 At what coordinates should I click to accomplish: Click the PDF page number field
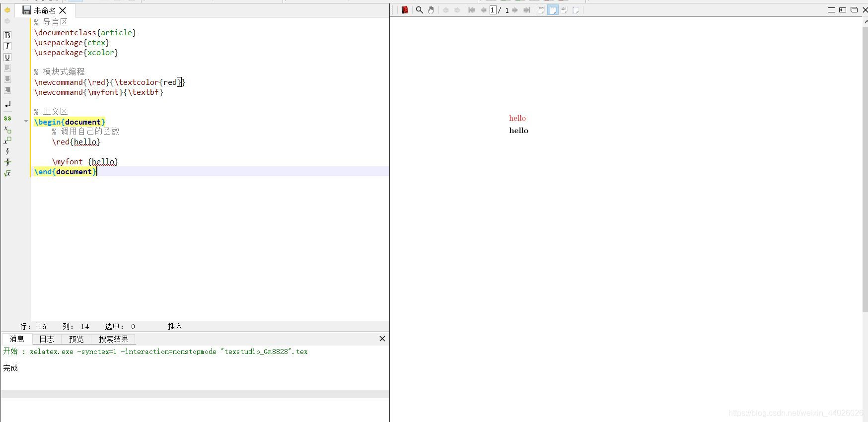pos(493,10)
